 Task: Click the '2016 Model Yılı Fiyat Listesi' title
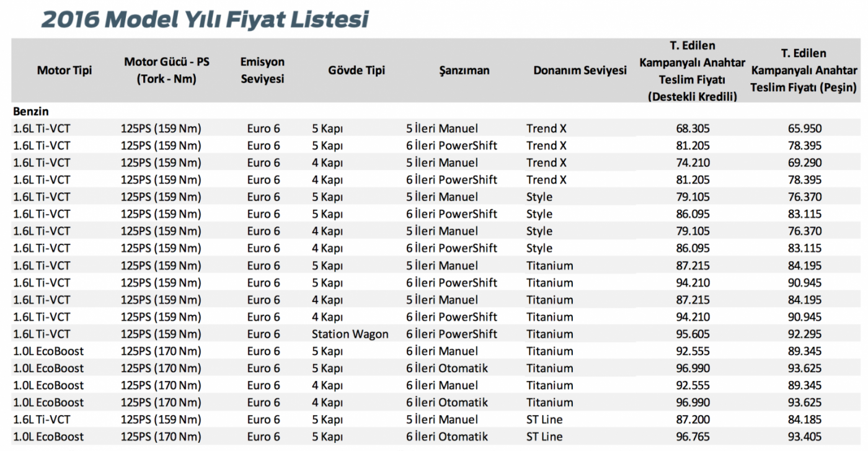click(205, 20)
